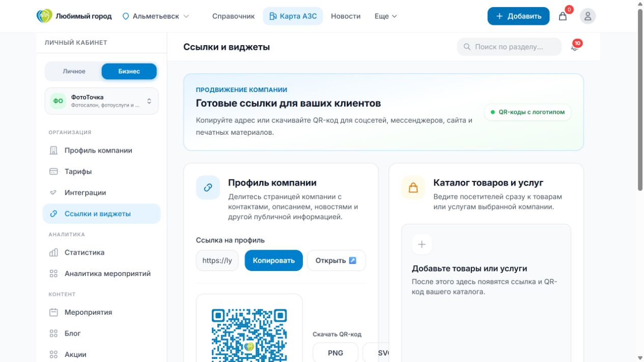Image resolution: width=644 pixels, height=362 pixels.
Task: Click the handshake icon next to Интеграции
Action: click(53, 193)
